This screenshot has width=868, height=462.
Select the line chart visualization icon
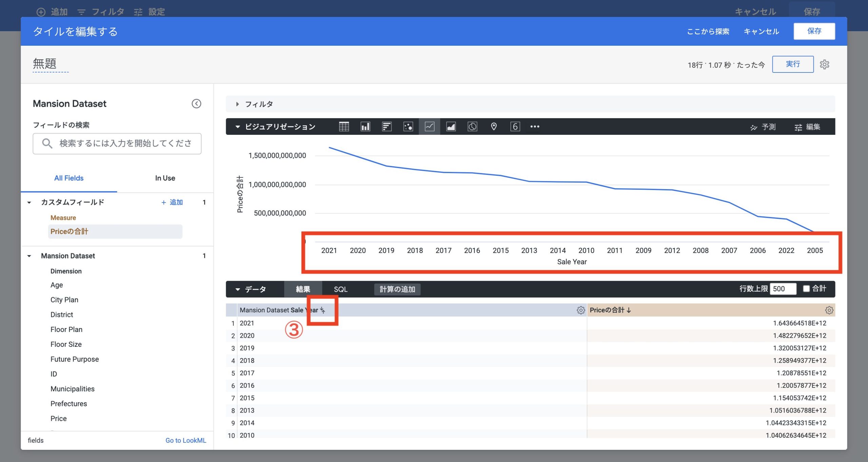pos(430,127)
